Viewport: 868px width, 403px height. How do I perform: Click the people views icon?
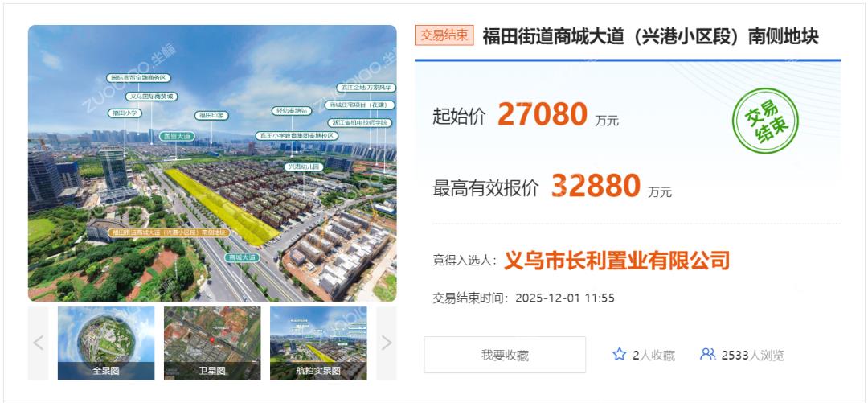click(707, 354)
